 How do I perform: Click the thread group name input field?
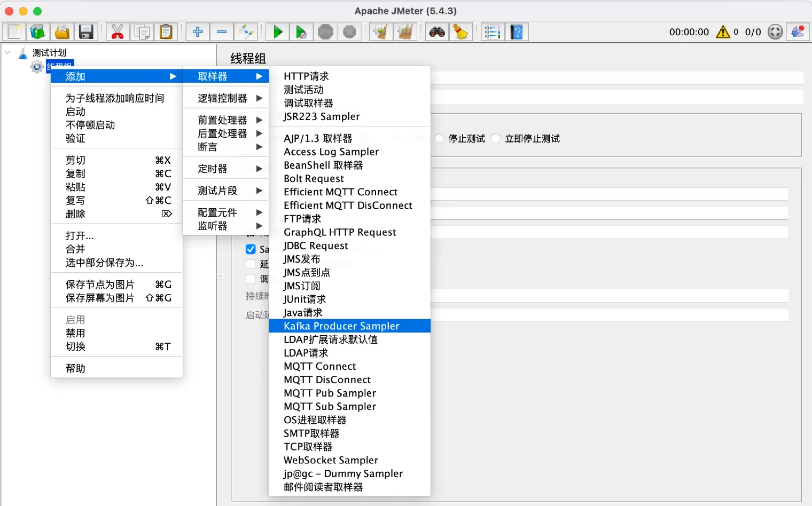tap(617, 77)
